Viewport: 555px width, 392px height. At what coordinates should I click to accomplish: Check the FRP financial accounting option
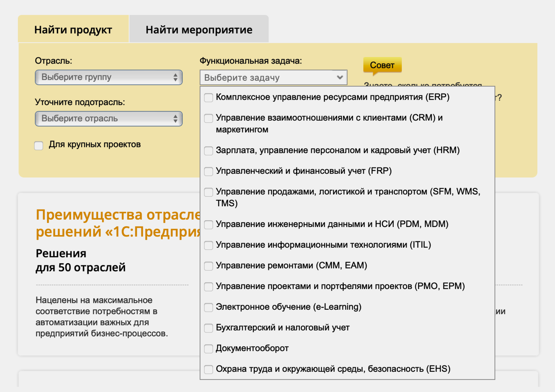click(x=208, y=172)
